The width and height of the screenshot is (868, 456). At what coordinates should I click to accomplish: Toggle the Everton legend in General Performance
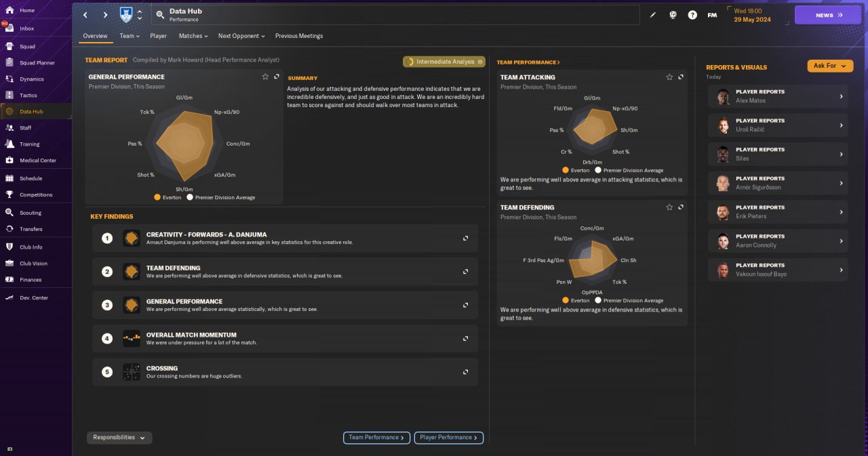158,198
